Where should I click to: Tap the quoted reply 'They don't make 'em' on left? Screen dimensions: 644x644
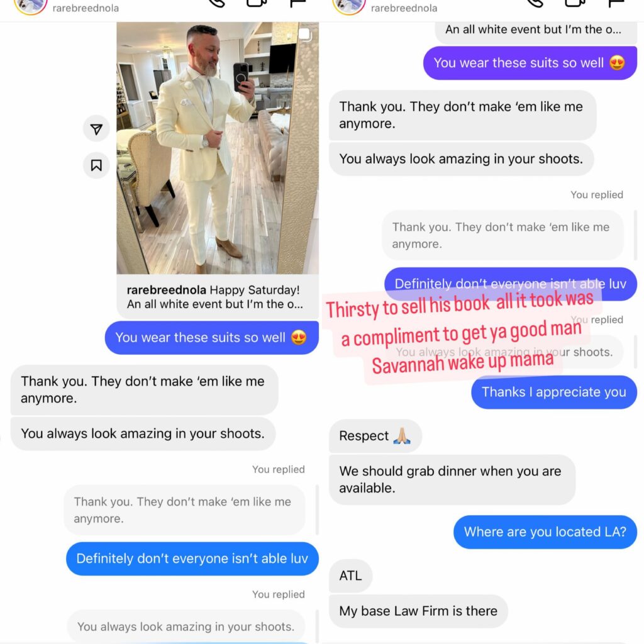[184, 509]
